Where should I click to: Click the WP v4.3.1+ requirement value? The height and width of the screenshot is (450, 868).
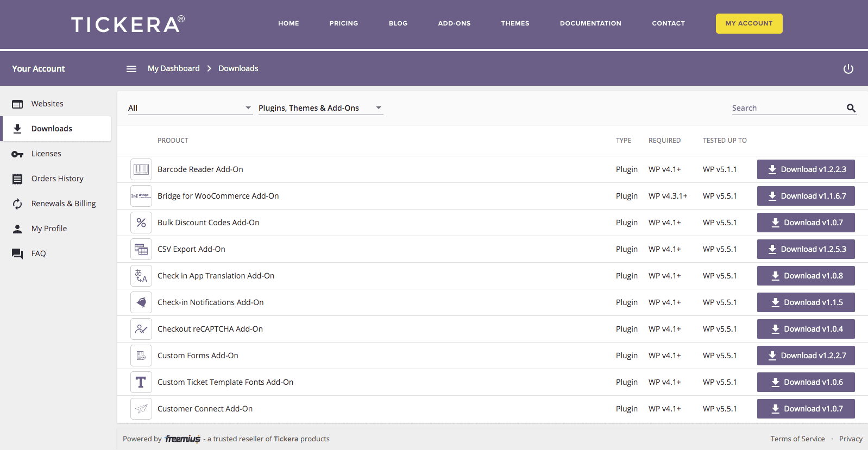click(668, 196)
